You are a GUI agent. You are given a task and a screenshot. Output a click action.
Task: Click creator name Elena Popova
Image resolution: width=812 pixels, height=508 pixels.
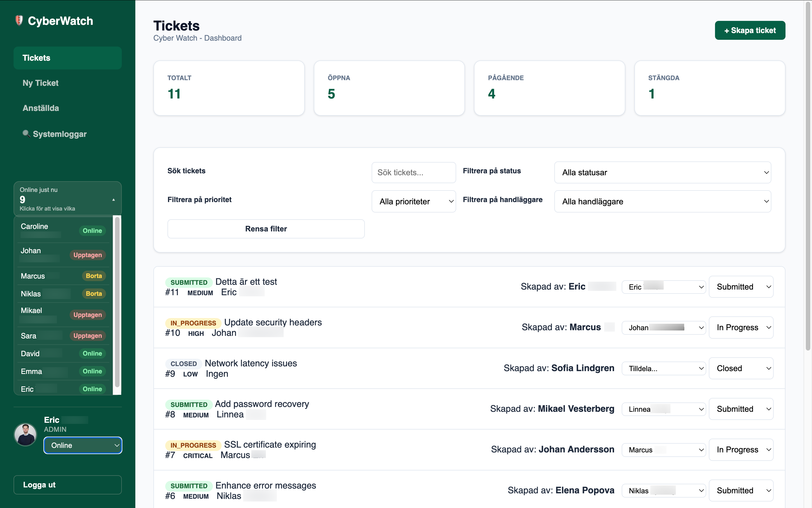(585, 491)
